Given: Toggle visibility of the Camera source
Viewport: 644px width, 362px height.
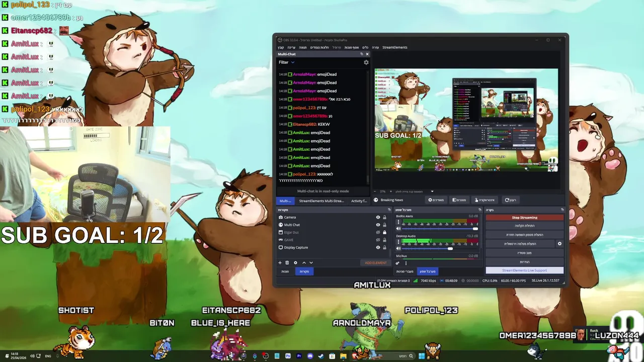Looking at the screenshot, I should [x=378, y=217].
